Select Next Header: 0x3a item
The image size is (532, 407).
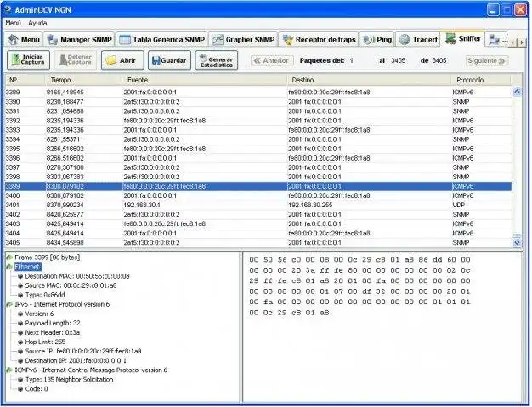pyautogui.click(x=52, y=333)
